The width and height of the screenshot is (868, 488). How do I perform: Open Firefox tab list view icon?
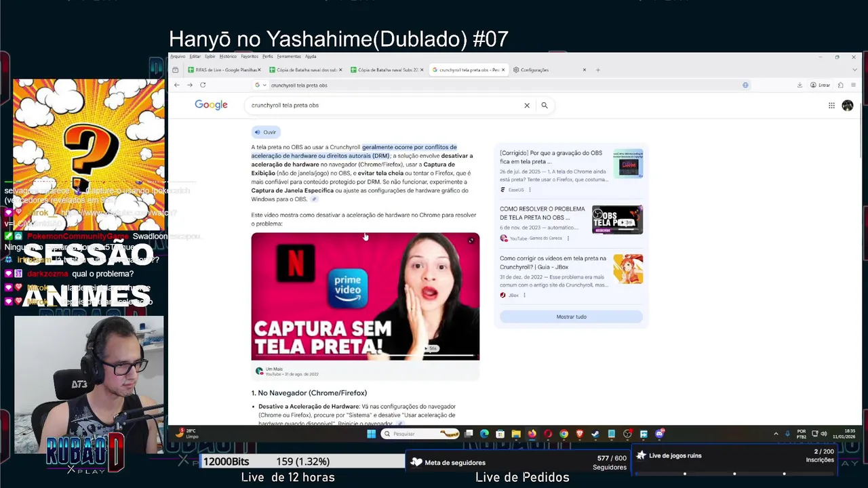point(176,70)
